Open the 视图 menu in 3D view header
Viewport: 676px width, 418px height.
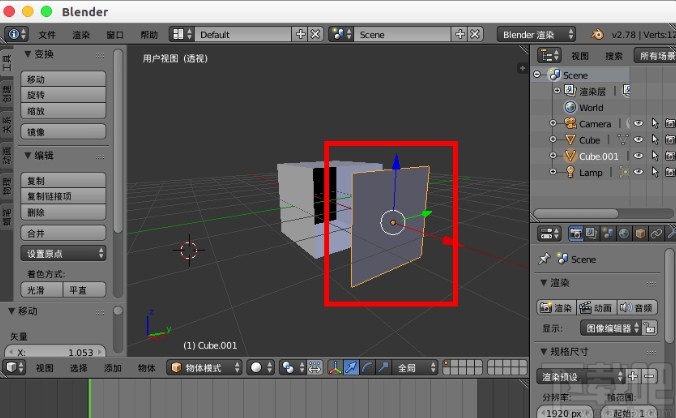point(44,368)
